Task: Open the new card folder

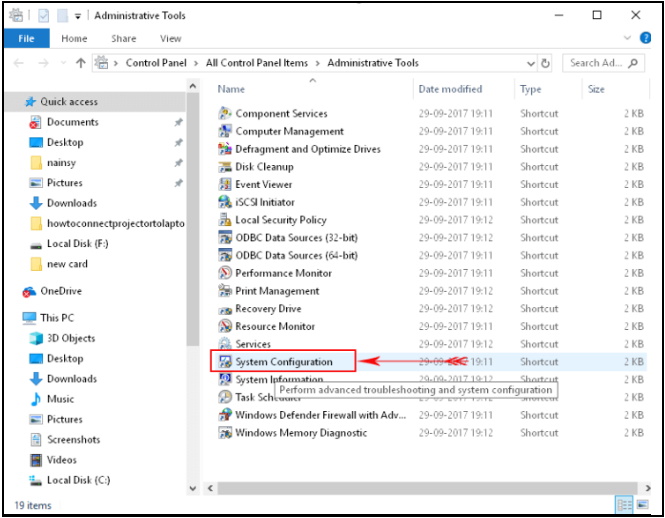Action: tap(67, 264)
